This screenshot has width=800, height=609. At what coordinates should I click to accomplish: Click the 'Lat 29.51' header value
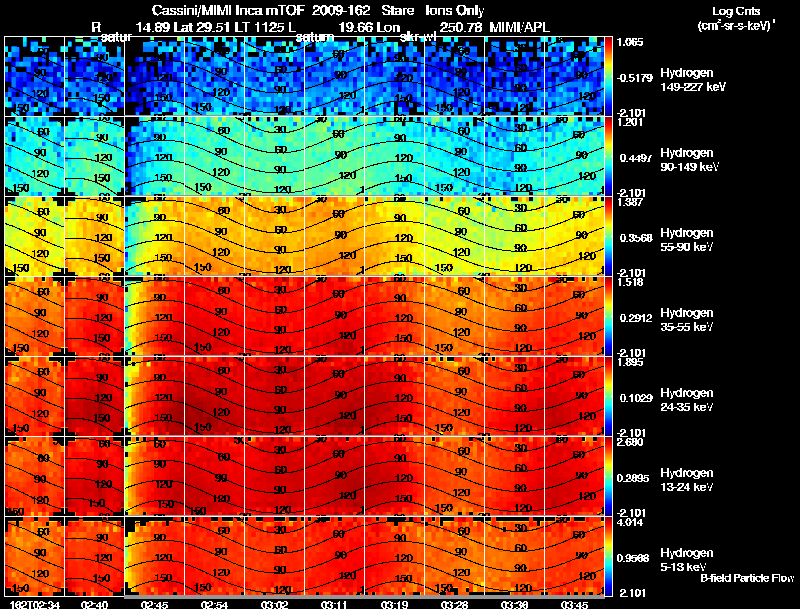pyautogui.click(x=201, y=27)
